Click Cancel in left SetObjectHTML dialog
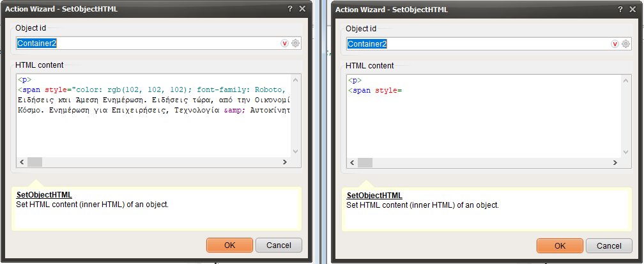644x264 pixels. (279, 245)
